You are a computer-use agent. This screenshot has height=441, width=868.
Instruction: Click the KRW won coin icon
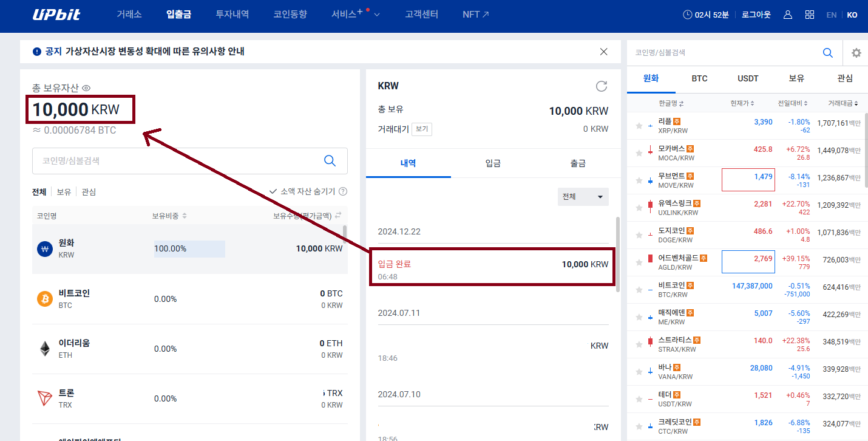(45, 248)
